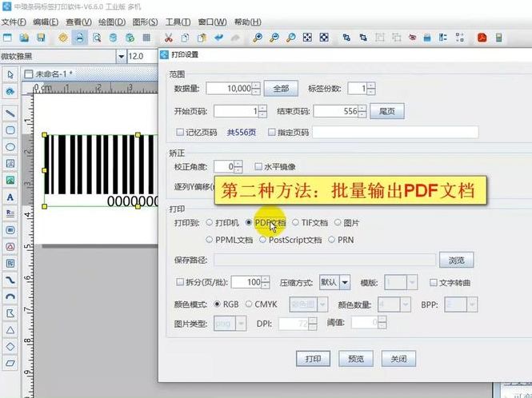Open the 编辑(E) menu

46,22
